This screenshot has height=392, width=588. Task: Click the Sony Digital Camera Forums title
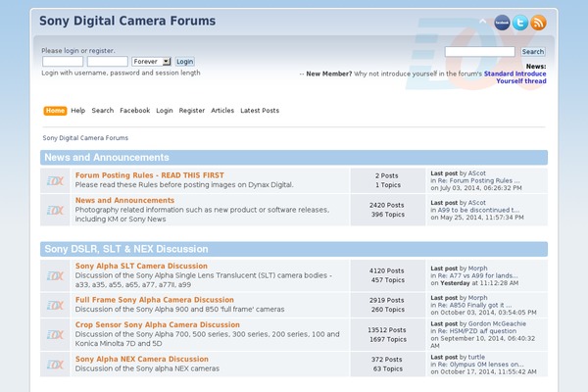pos(127,21)
